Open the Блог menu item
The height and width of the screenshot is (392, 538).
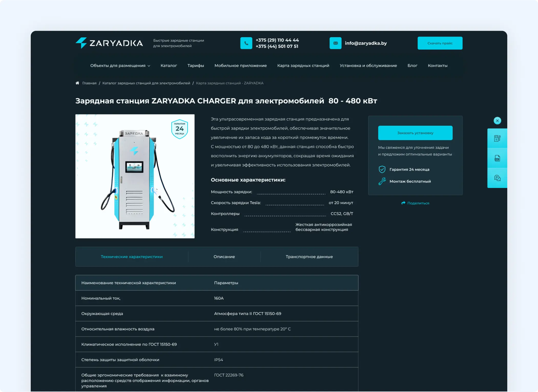412,66
